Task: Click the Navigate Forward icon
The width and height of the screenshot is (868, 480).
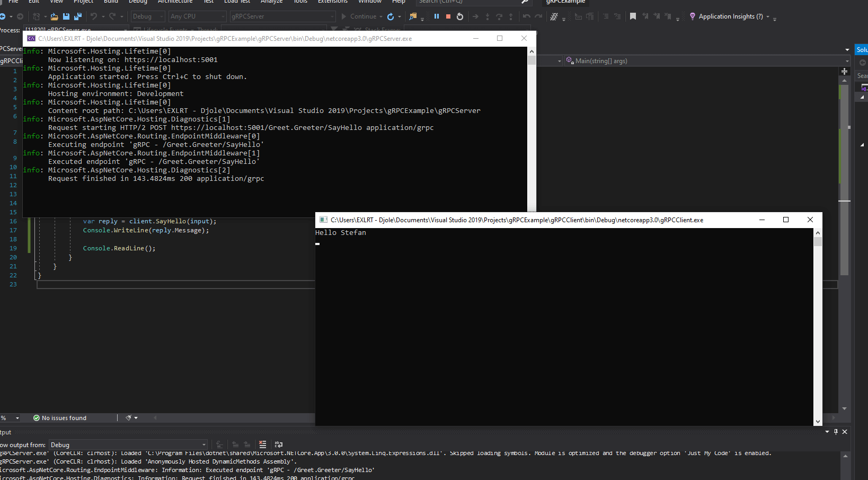Action: (20, 16)
